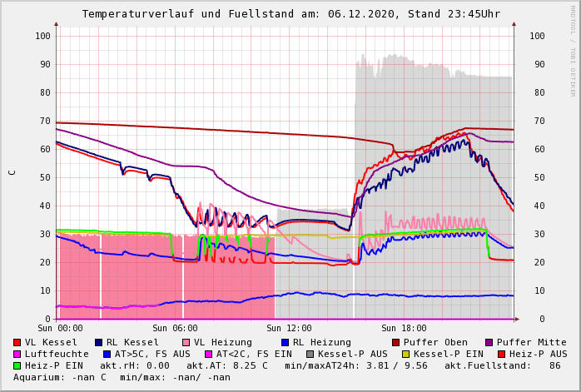The height and width of the screenshot is (392, 581).
Task: Click the 'Sun 06:00' time axis label
Action: pyautogui.click(x=175, y=328)
